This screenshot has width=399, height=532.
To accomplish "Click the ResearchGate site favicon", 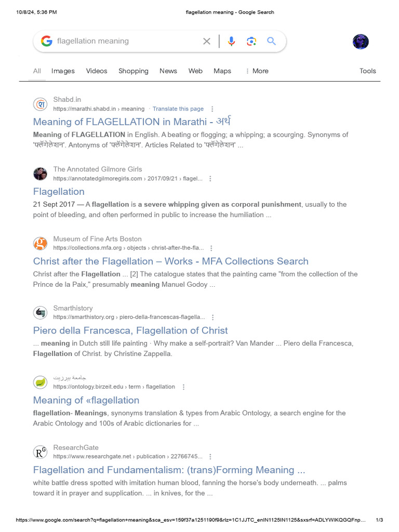I will 40,452.
